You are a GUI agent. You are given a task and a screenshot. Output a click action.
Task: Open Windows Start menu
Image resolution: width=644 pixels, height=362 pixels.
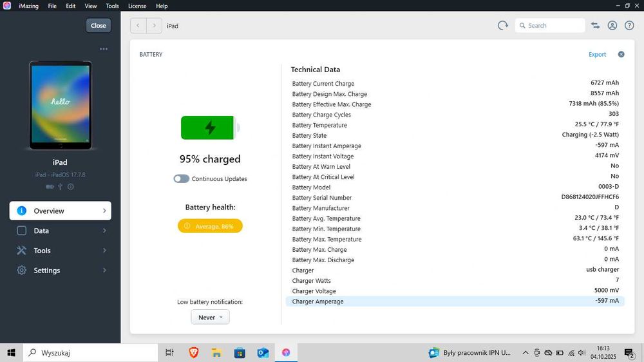11,352
